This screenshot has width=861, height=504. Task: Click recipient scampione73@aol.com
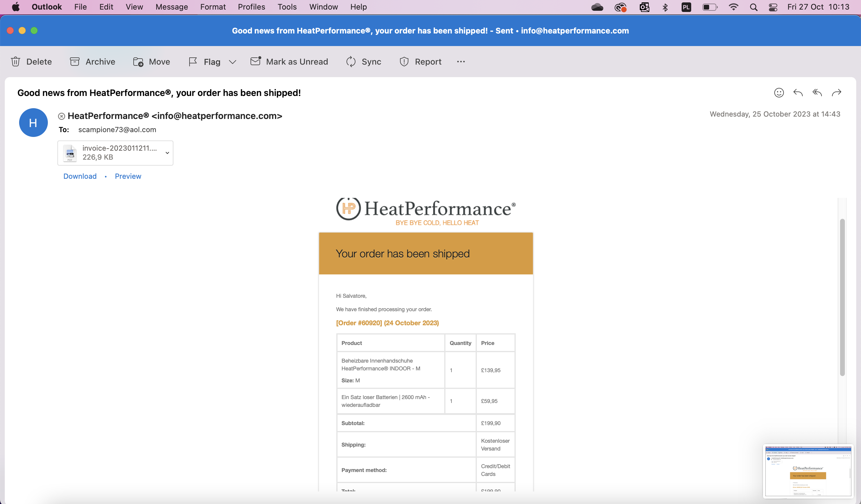click(117, 129)
